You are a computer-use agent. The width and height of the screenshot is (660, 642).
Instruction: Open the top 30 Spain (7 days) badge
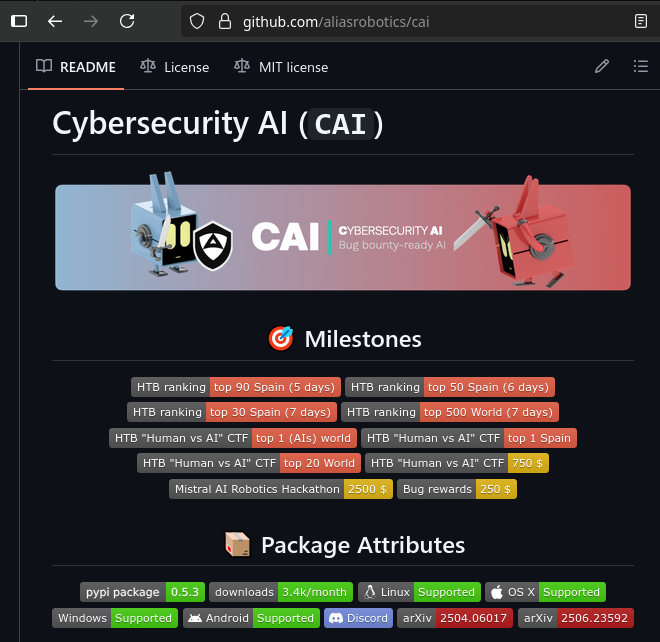pyautogui.click(x=232, y=412)
